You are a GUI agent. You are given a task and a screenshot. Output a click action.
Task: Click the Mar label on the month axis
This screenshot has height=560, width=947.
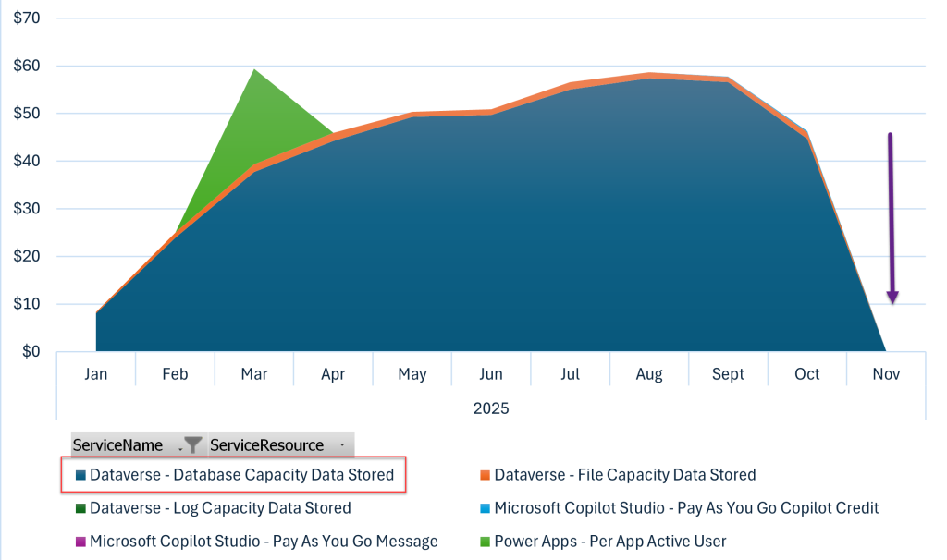point(254,374)
